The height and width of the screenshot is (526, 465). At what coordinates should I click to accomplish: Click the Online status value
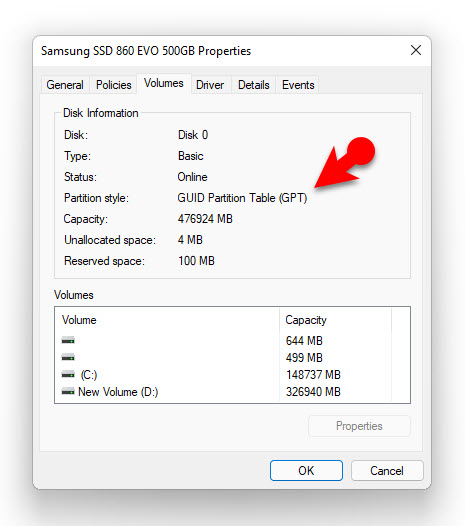pos(192,177)
